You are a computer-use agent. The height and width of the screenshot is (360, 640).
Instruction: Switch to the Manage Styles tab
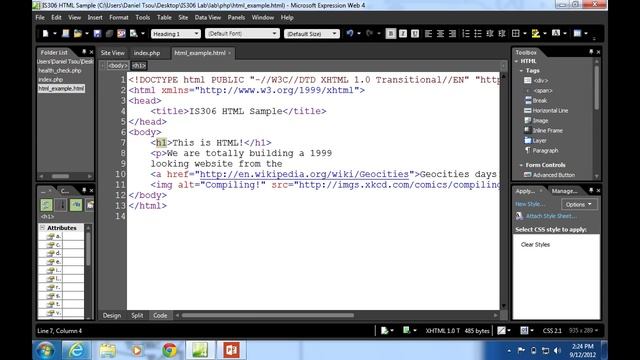tap(564, 191)
